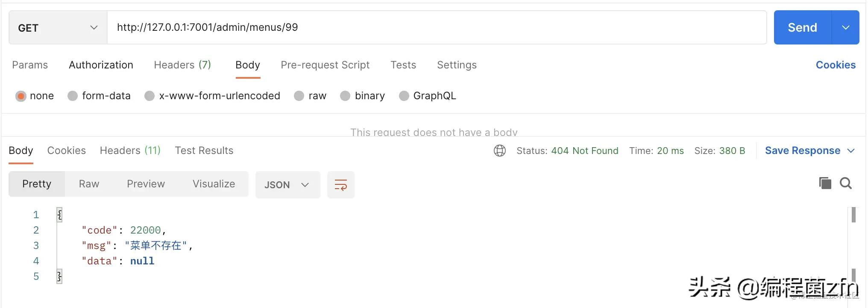Click line number 3 in gutter
Viewport: 868px width, 308px height.
(x=36, y=246)
